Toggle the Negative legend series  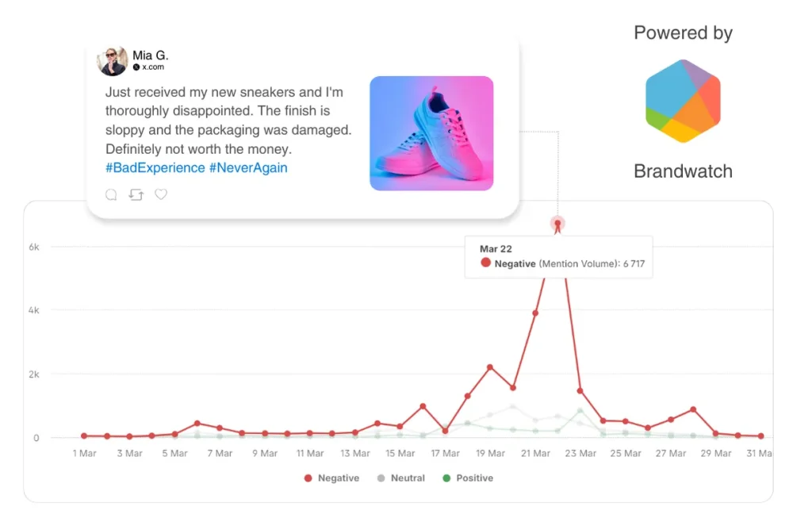tap(331, 478)
